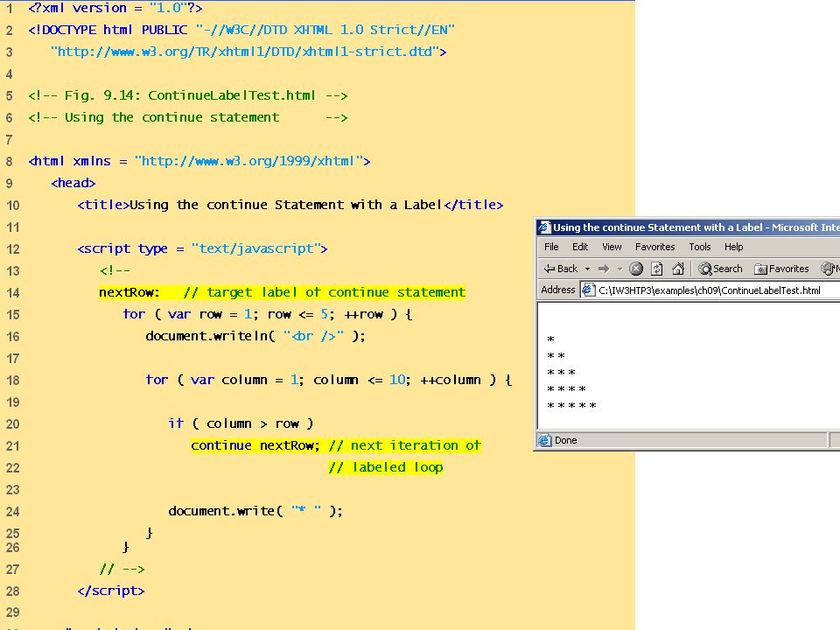The height and width of the screenshot is (630, 840).
Task: Click the 'continue nextRow;' statement in code
Action: (255, 445)
